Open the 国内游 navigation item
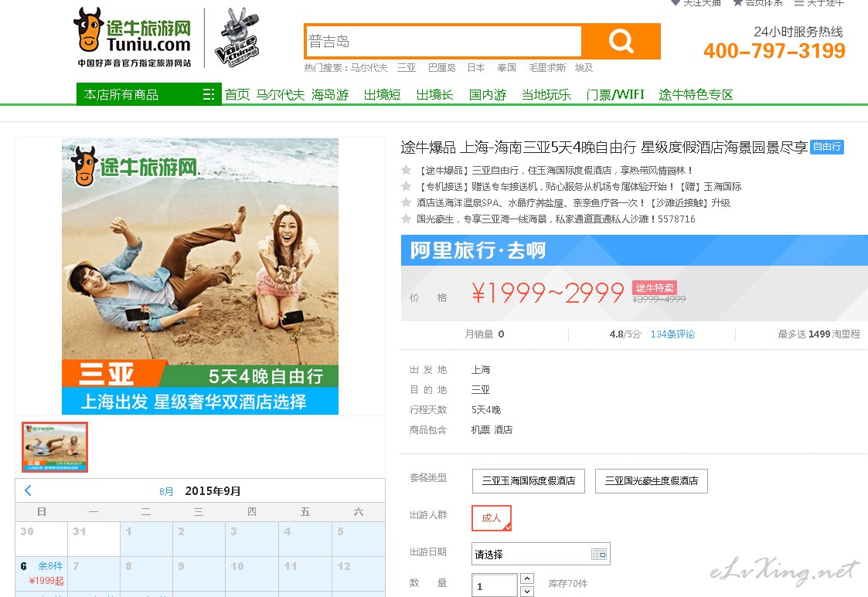Screen dimensions: 868x597 coord(488,95)
